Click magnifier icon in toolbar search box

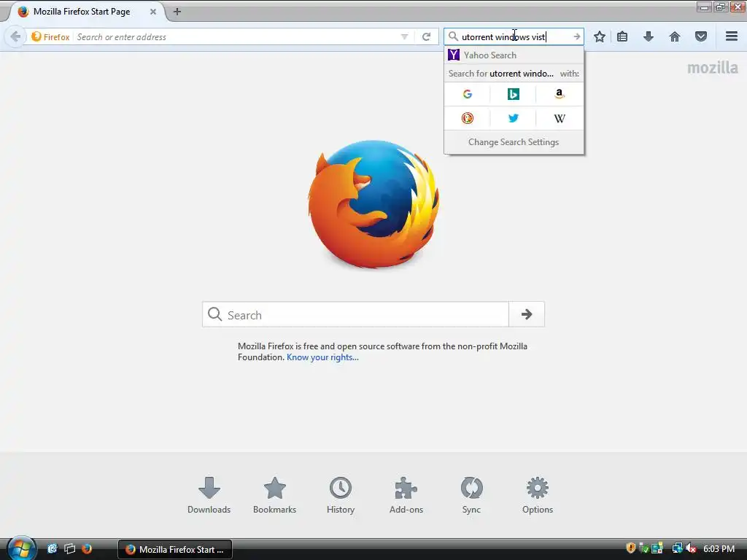(x=453, y=36)
